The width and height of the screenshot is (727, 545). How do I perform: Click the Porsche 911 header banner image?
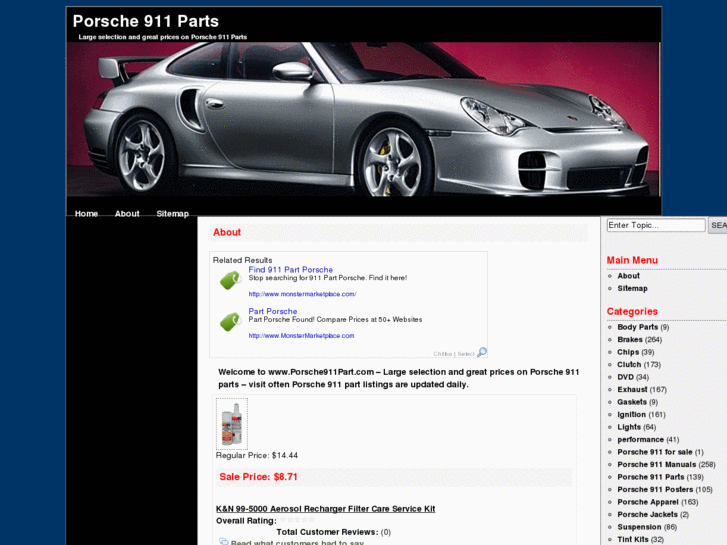(x=364, y=119)
